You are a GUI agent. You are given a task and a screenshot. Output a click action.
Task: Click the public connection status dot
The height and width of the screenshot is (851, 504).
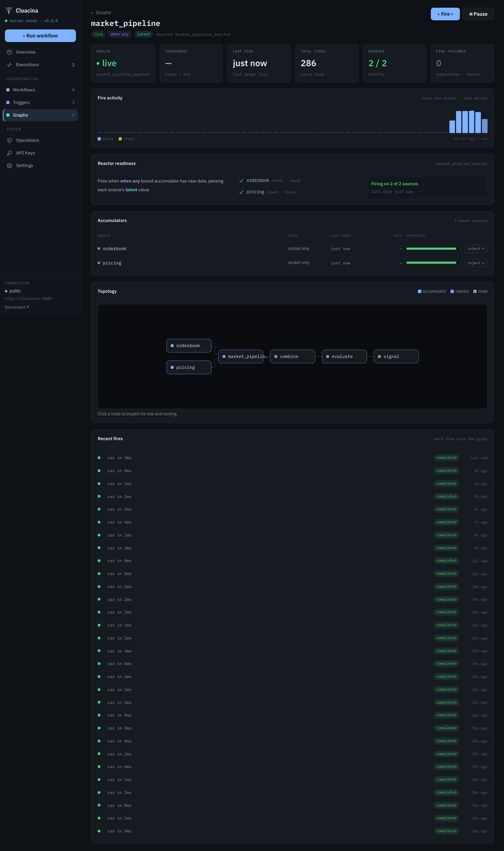[6, 291]
